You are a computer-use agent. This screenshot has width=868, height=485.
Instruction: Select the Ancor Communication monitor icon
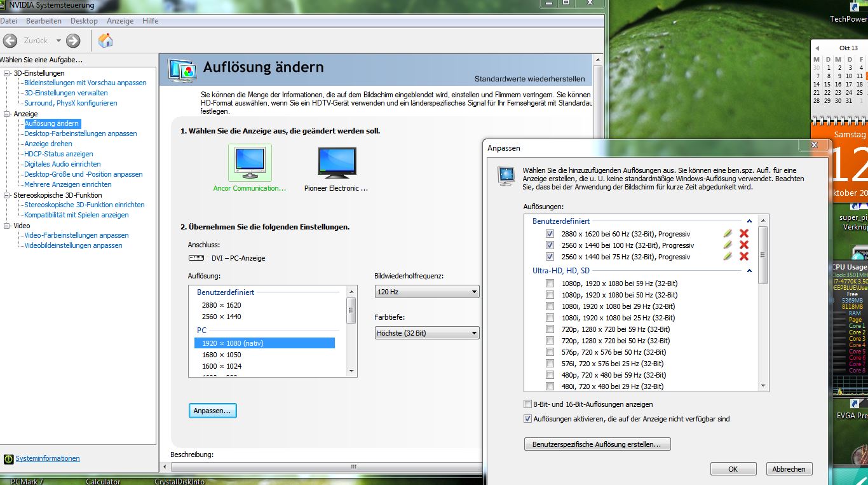250,163
